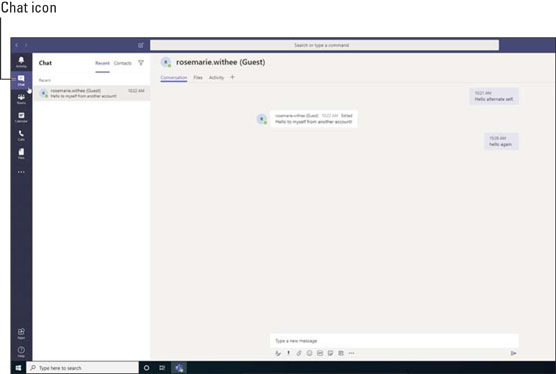Click the Teams icon on the taskbar
The width and height of the screenshot is (556, 374).
tap(179, 368)
